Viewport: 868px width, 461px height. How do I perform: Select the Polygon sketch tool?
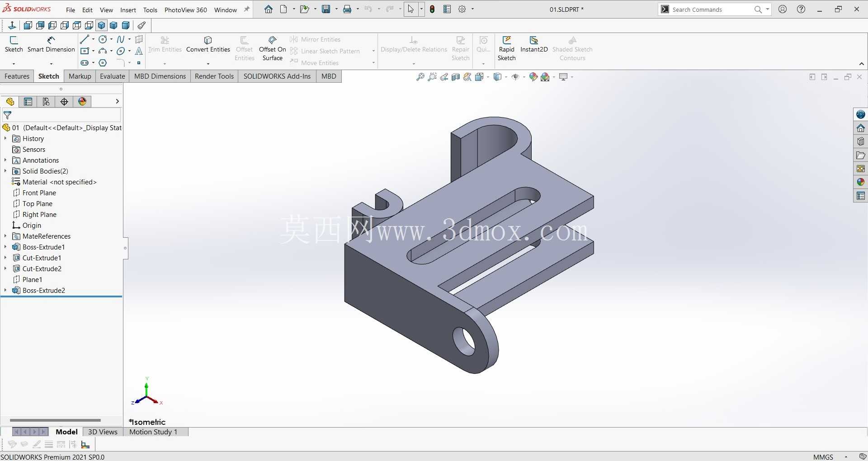coord(103,63)
